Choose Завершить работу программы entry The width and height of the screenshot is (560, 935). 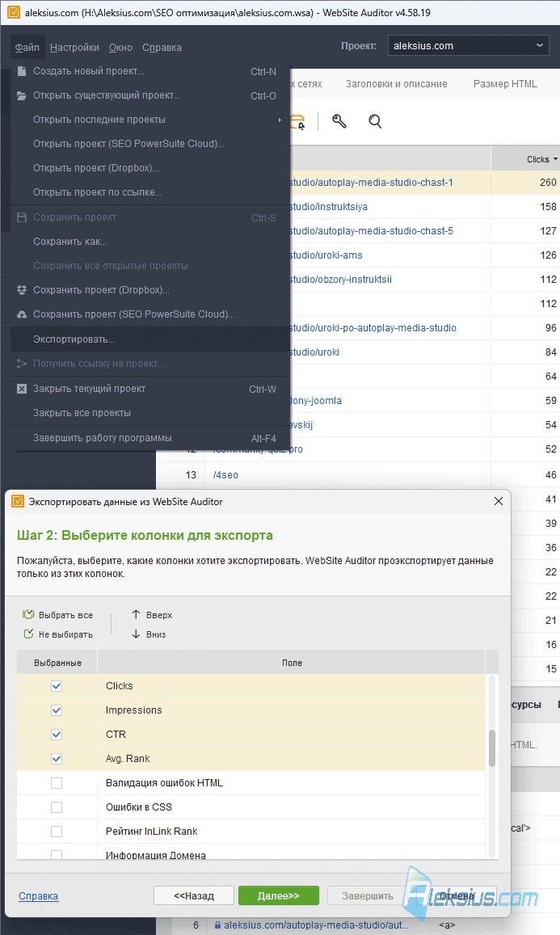150,438
